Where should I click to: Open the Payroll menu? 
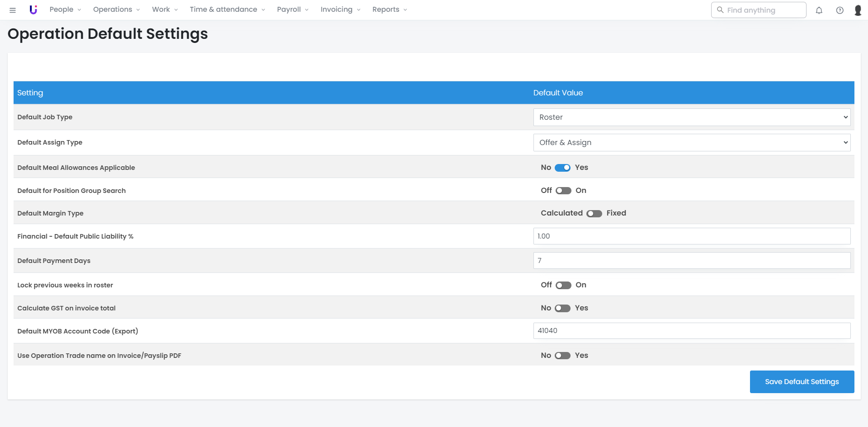[x=292, y=9]
